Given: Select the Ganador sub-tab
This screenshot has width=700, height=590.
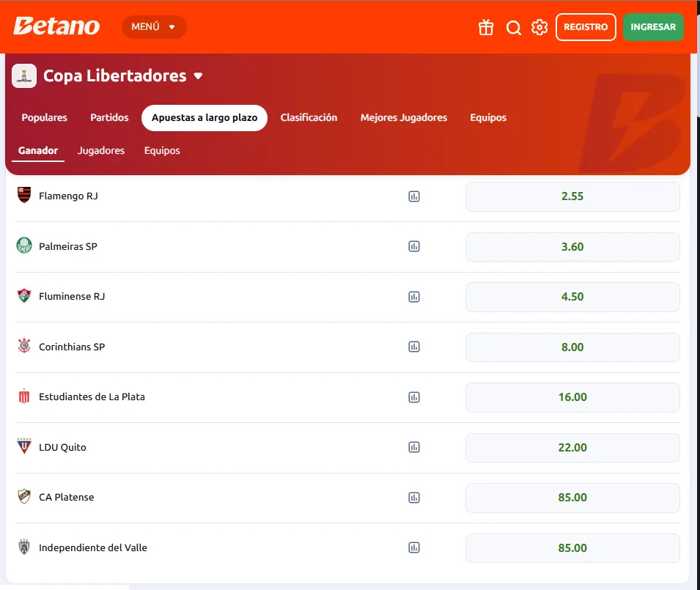Looking at the screenshot, I should pos(38,151).
